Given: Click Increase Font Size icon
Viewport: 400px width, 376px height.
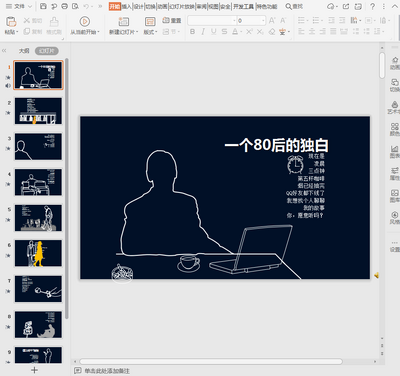Looking at the screenshot, I should pyautogui.click(x=272, y=21).
